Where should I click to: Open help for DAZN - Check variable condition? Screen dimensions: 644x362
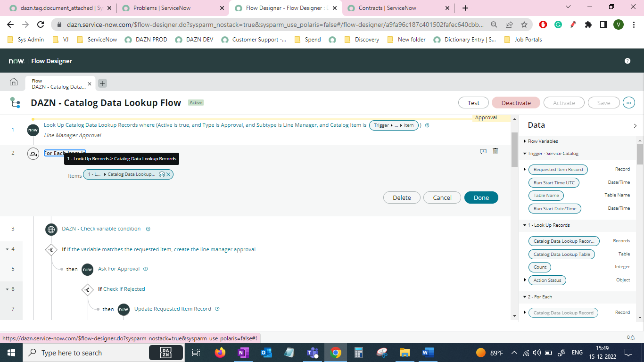(148, 229)
